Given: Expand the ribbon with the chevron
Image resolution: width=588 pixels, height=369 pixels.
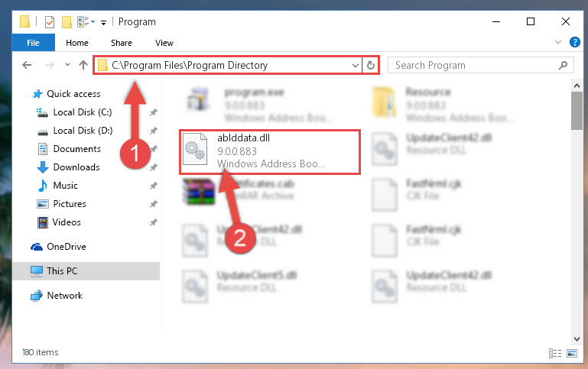Looking at the screenshot, I should coord(558,42).
